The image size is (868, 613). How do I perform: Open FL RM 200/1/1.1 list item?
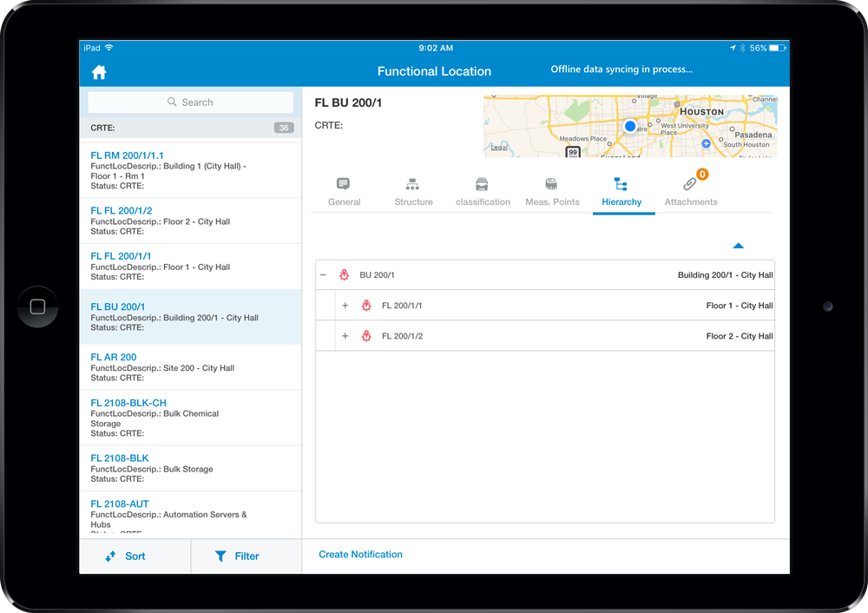click(190, 170)
